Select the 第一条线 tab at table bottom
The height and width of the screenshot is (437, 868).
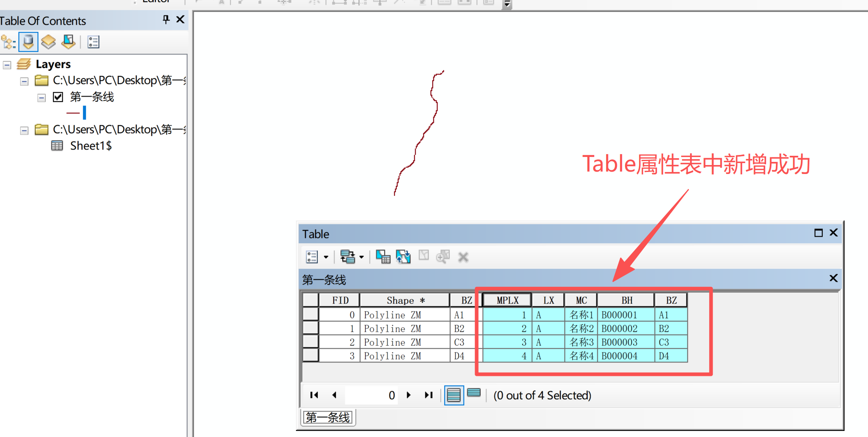(x=327, y=417)
